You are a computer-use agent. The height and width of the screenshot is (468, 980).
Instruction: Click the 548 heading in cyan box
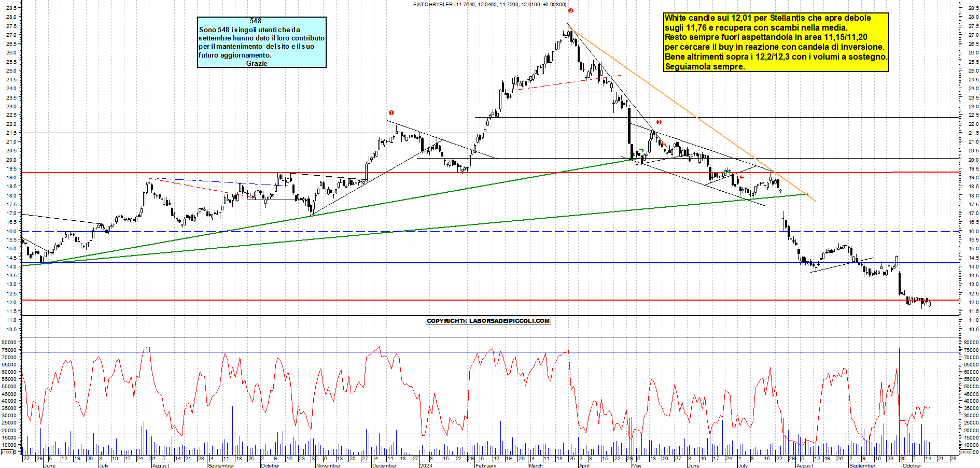click(x=256, y=21)
